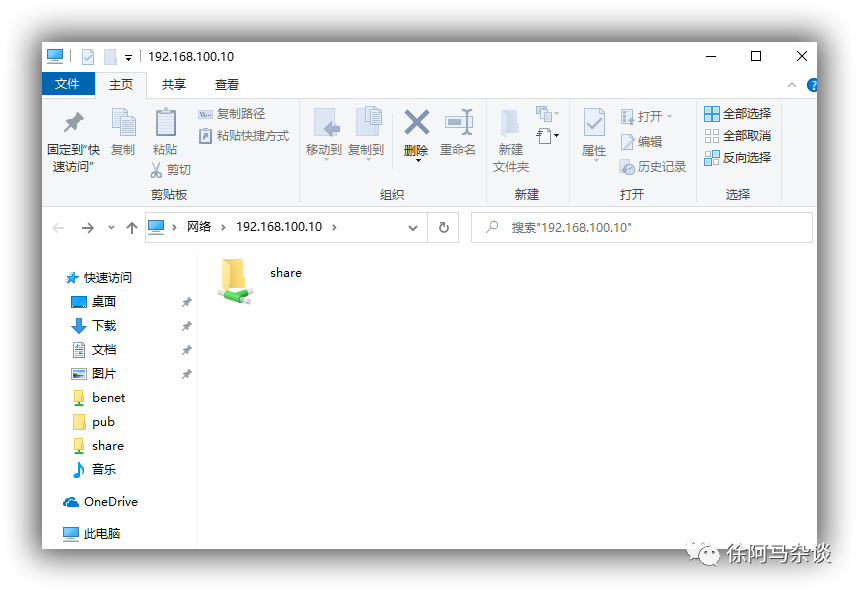This screenshot has width=859, height=591.
Task: Collapse the ribbon with the chevron
Action: click(x=792, y=85)
